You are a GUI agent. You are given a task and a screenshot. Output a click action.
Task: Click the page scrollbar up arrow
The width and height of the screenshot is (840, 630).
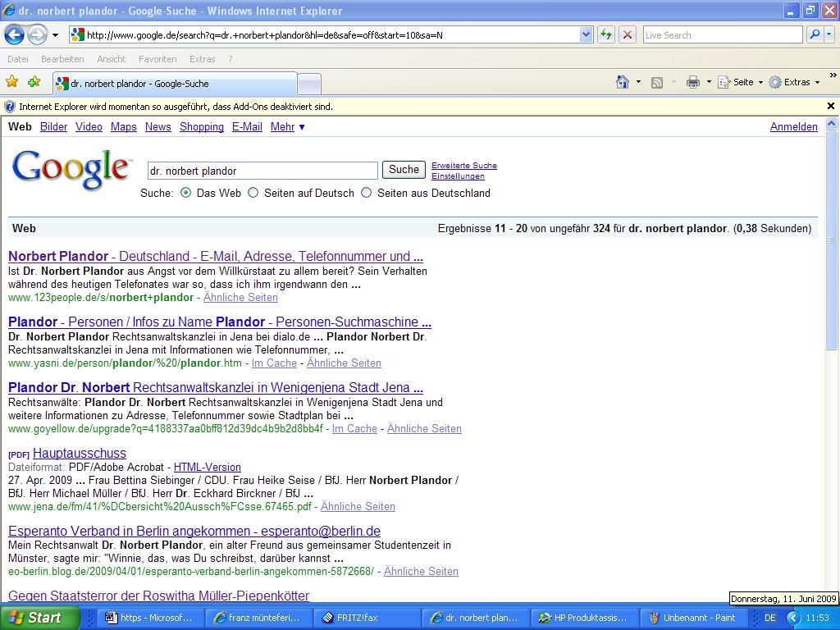pos(832,125)
